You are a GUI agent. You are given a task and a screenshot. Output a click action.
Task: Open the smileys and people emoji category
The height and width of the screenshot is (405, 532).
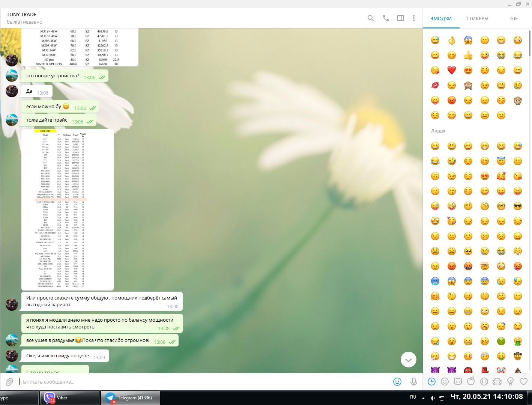pos(445,382)
